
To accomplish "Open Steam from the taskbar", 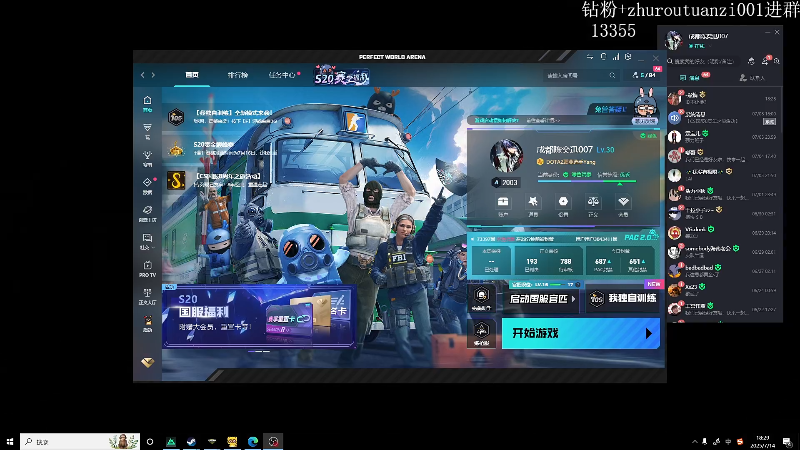I will click(x=191, y=441).
